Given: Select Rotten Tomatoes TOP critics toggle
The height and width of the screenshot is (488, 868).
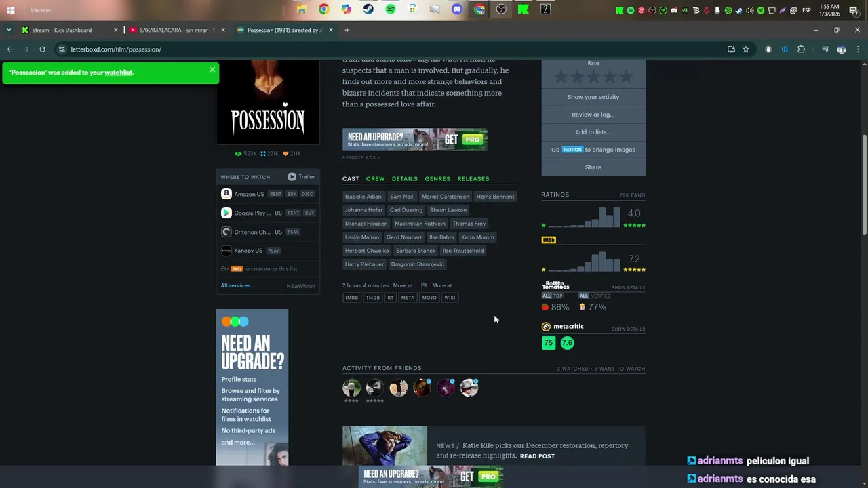Looking at the screenshot, I should pyautogui.click(x=558, y=296).
